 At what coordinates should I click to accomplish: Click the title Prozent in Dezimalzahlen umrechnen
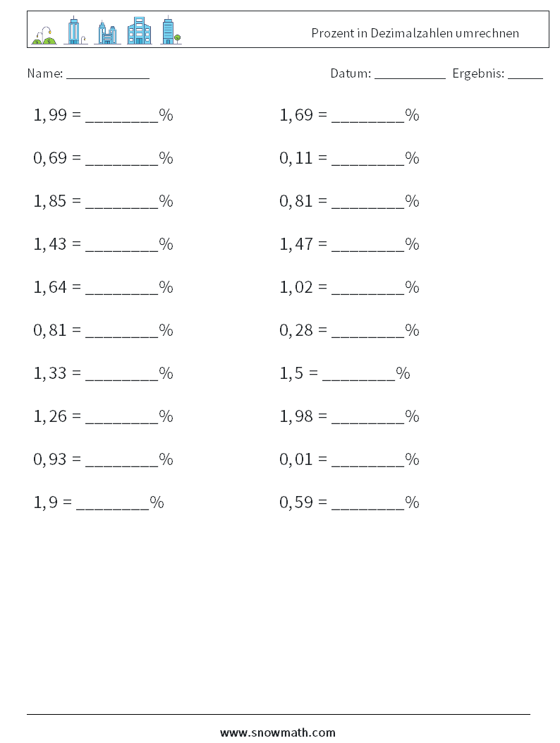point(415,33)
